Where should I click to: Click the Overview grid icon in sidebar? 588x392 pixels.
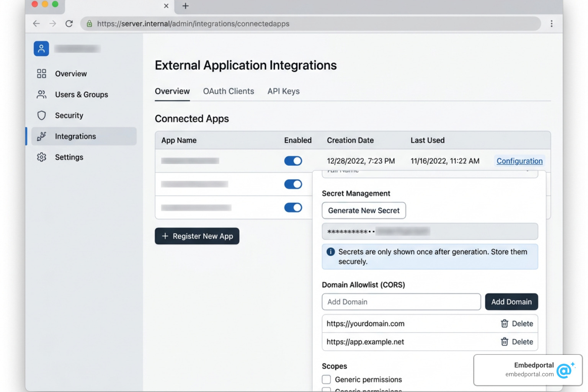pyautogui.click(x=41, y=73)
